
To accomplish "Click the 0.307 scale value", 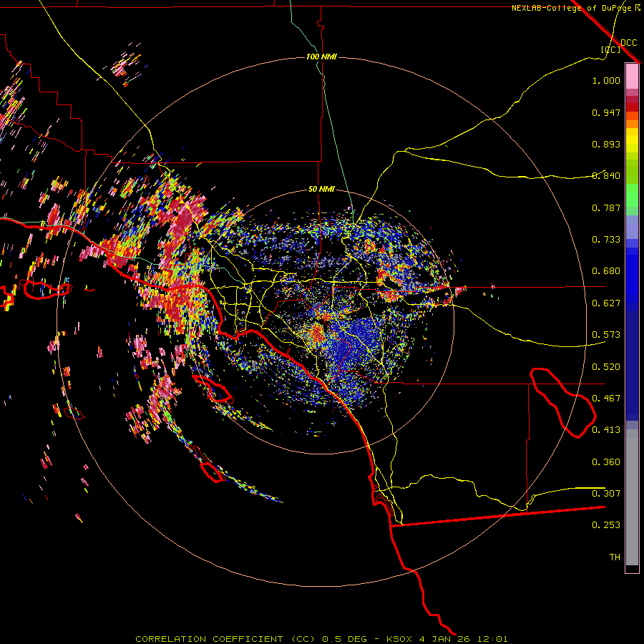I will [606, 494].
